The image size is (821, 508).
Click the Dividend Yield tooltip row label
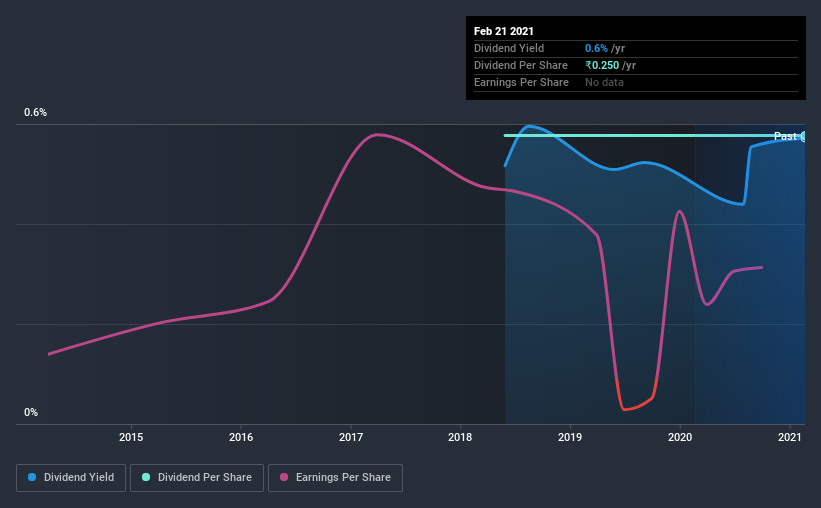(509, 49)
